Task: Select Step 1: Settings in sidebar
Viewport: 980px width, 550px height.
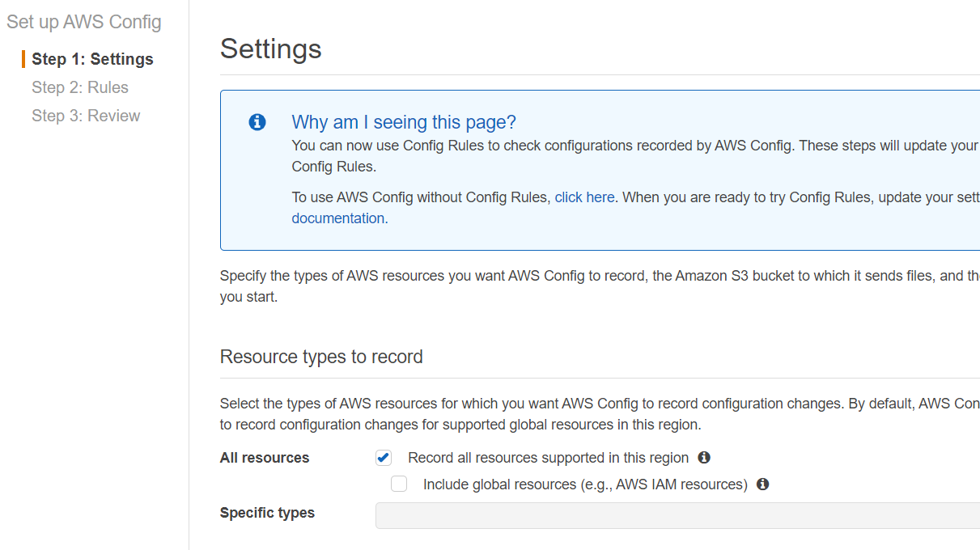Action: coord(92,59)
